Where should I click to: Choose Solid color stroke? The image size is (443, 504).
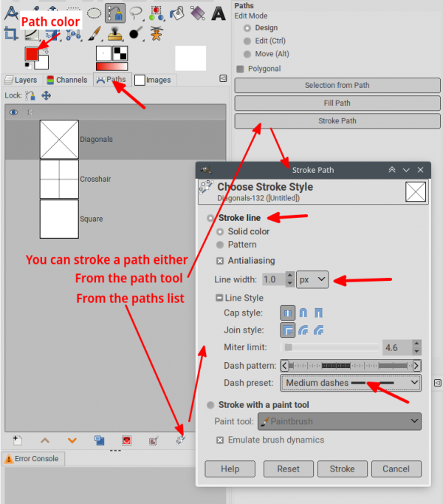click(x=220, y=232)
